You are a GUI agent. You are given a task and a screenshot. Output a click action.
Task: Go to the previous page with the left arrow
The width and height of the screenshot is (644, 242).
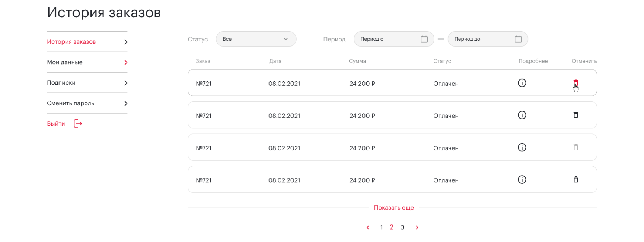pos(368,227)
